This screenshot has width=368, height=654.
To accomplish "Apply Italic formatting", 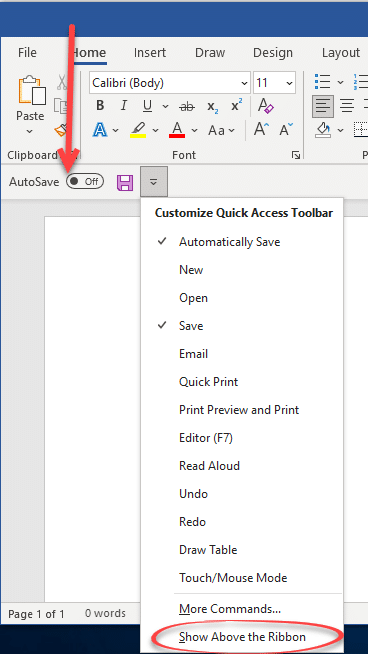I will tap(124, 106).
